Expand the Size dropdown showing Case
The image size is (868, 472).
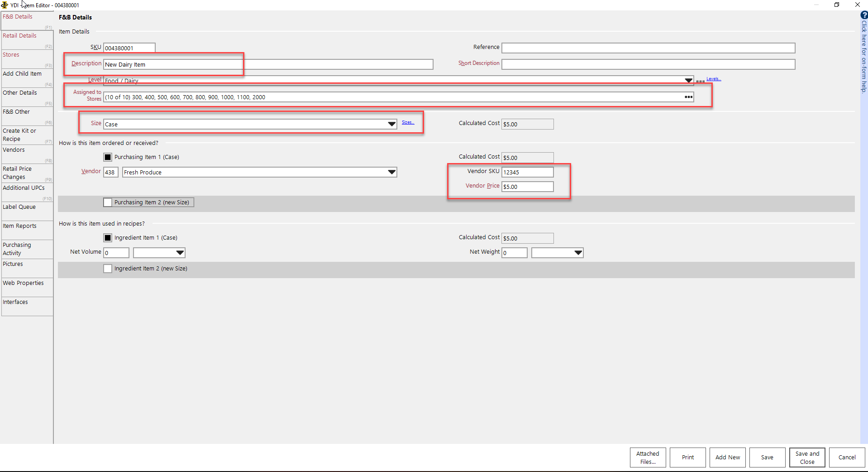(x=391, y=124)
